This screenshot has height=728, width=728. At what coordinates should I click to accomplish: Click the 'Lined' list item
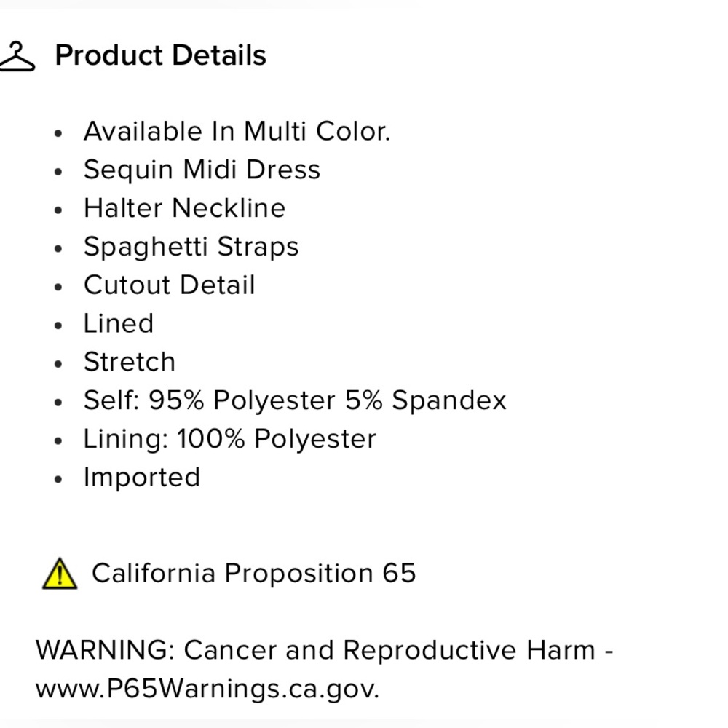[x=119, y=323]
